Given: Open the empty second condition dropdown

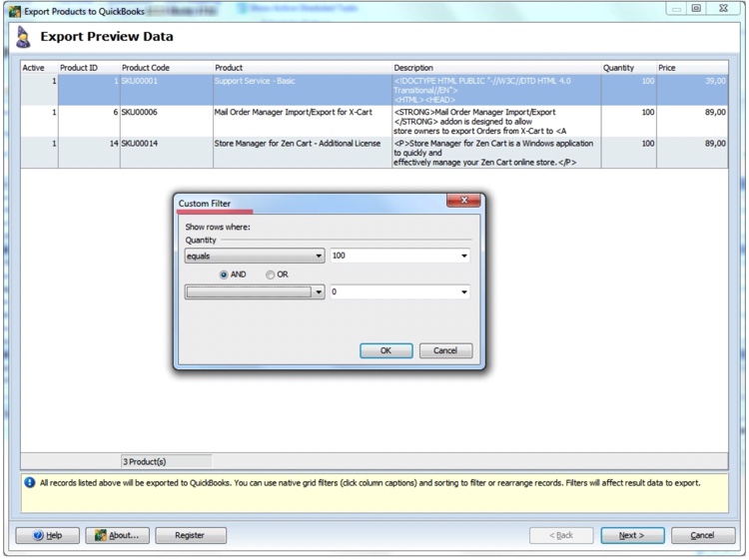Looking at the screenshot, I should [x=255, y=292].
